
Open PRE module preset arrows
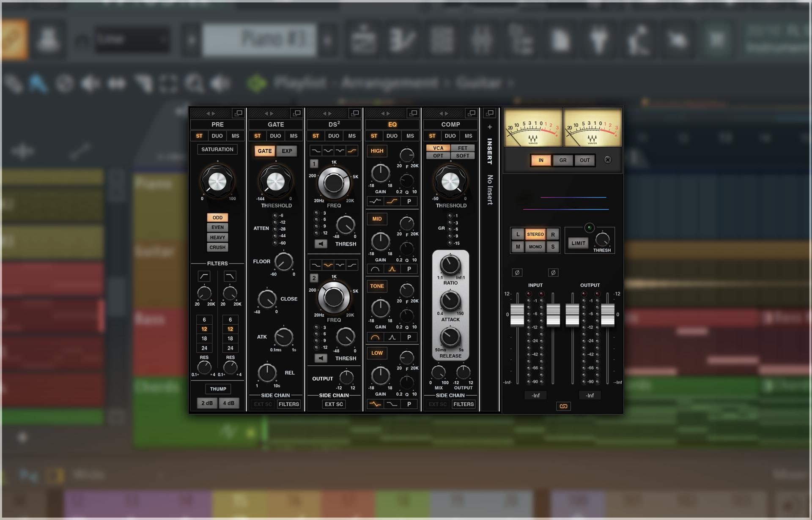[x=211, y=113]
